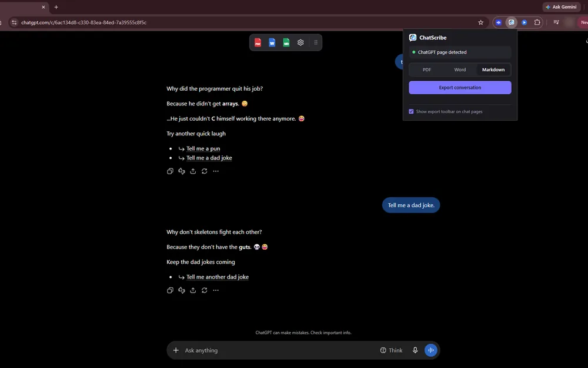Click 'ChatGPT can make mistakes' disclaimer text

pos(303,333)
